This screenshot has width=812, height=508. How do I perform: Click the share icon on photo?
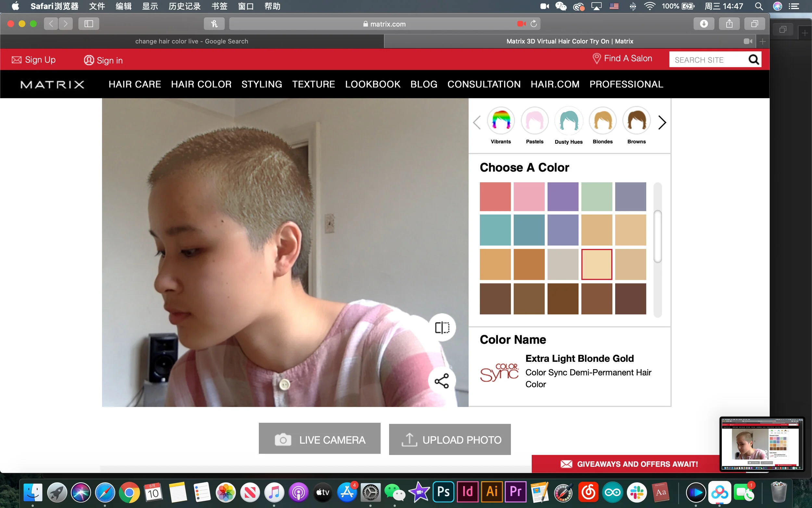coord(442,381)
